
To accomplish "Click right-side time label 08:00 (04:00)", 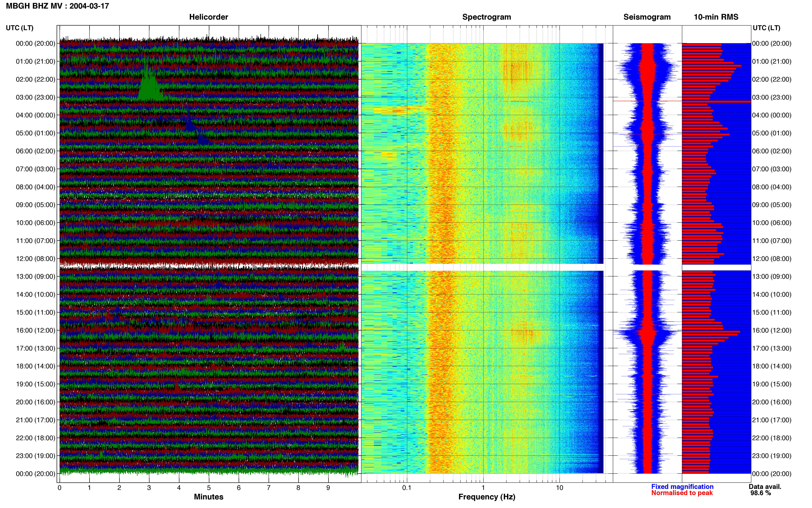I will point(772,187).
